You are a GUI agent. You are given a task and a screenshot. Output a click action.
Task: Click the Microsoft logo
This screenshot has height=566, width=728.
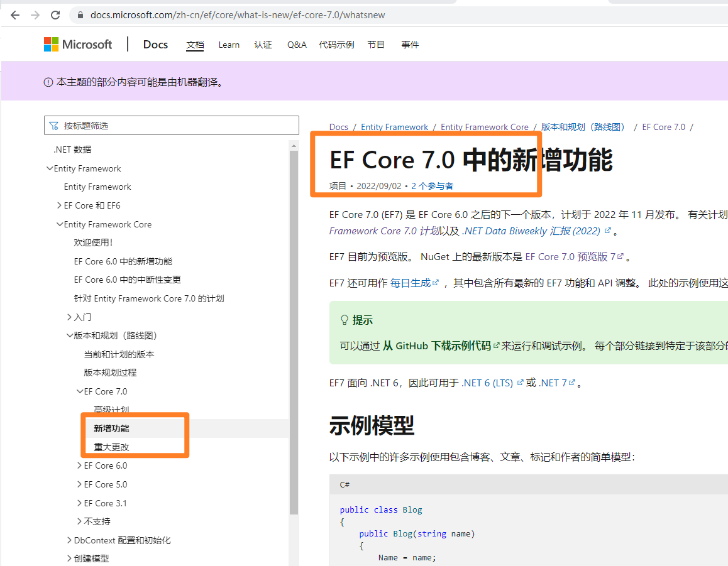(78, 45)
